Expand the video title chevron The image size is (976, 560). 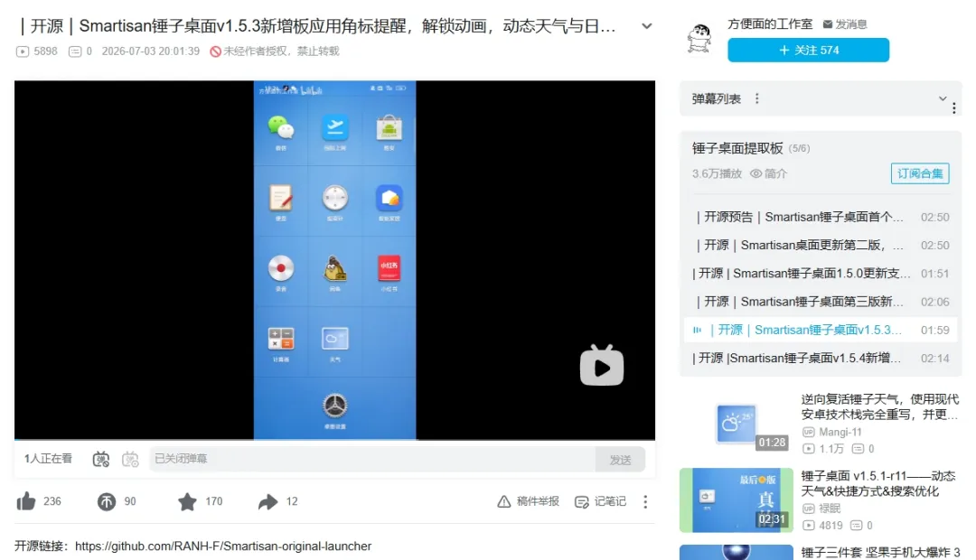click(x=647, y=26)
